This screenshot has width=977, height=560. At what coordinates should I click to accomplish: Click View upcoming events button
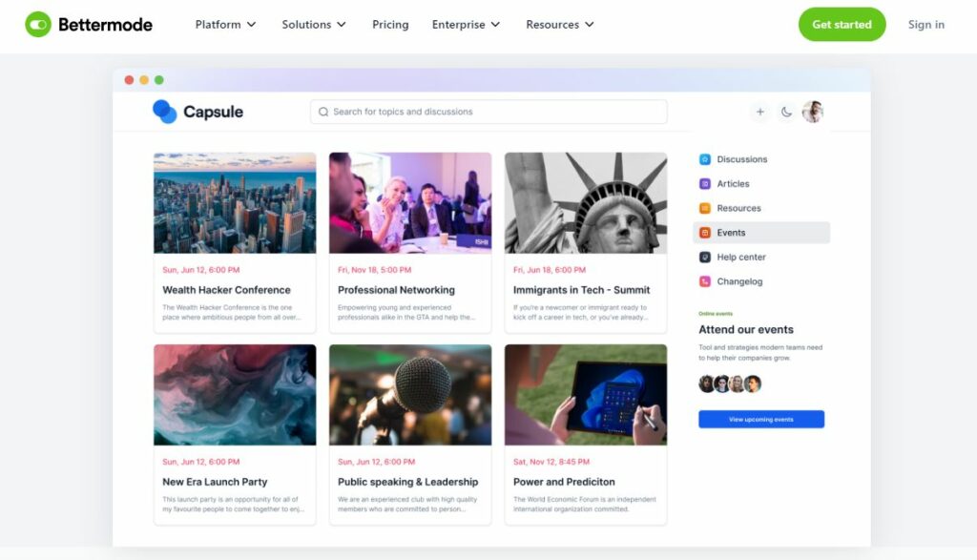pyautogui.click(x=761, y=419)
